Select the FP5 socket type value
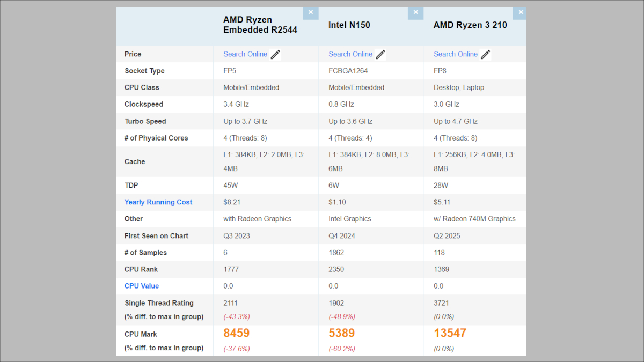Image resolution: width=644 pixels, height=362 pixels. coord(231,71)
